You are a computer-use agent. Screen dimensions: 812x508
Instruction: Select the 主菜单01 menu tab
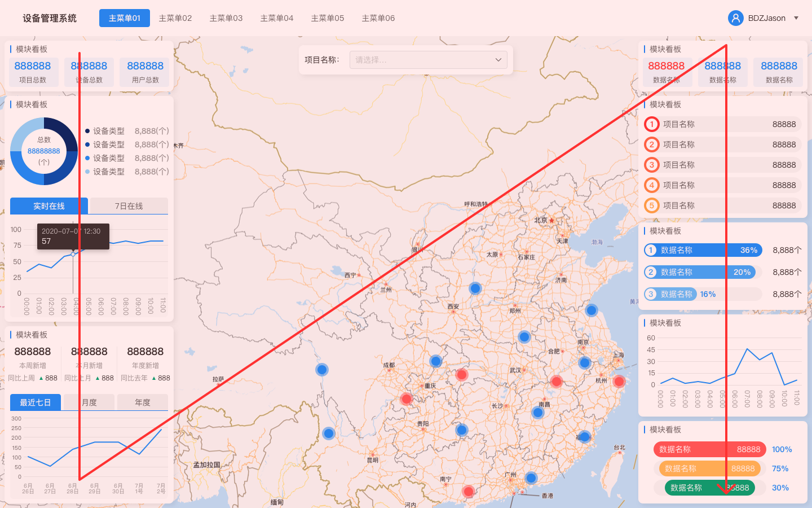pos(125,18)
